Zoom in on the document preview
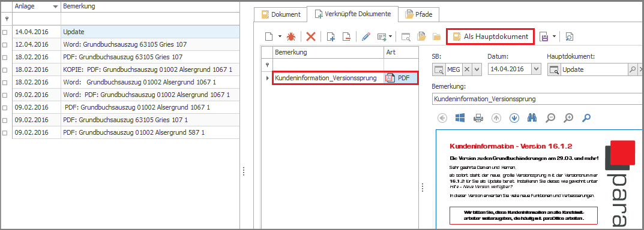The width and height of the screenshot is (644, 230). click(568, 118)
